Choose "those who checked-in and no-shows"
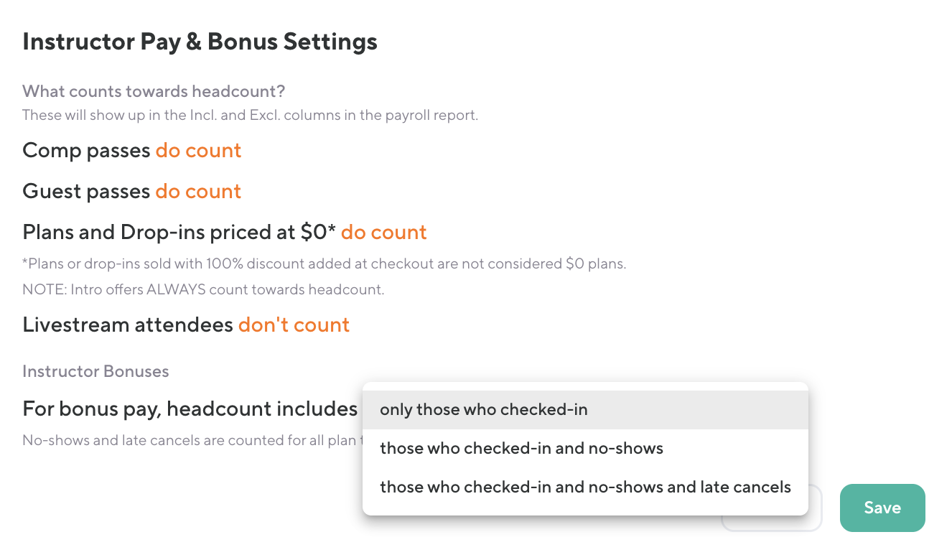 (521, 449)
